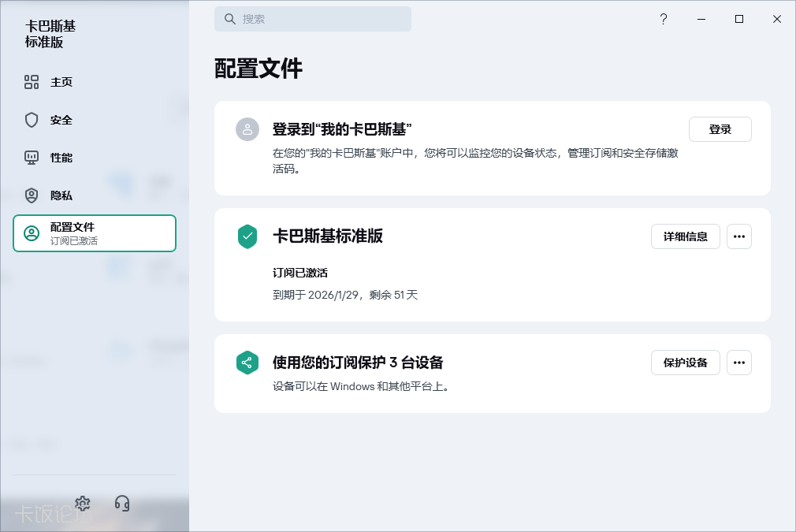Click the magnifier icon in search box
The image size is (796, 532).
click(x=230, y=19)
